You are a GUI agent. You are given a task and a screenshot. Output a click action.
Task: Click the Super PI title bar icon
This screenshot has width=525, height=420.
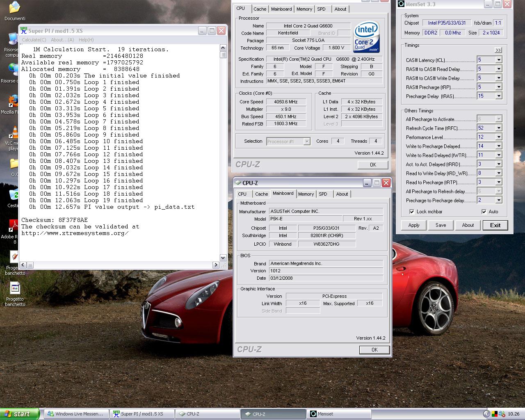24,31
